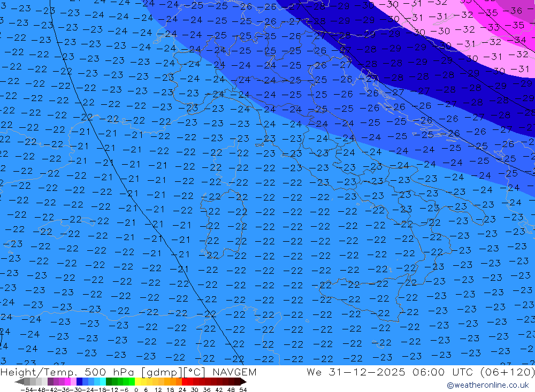Click the Sardinia island outline on map
This screenshot has width=535, height=392.
pos(222,224)
